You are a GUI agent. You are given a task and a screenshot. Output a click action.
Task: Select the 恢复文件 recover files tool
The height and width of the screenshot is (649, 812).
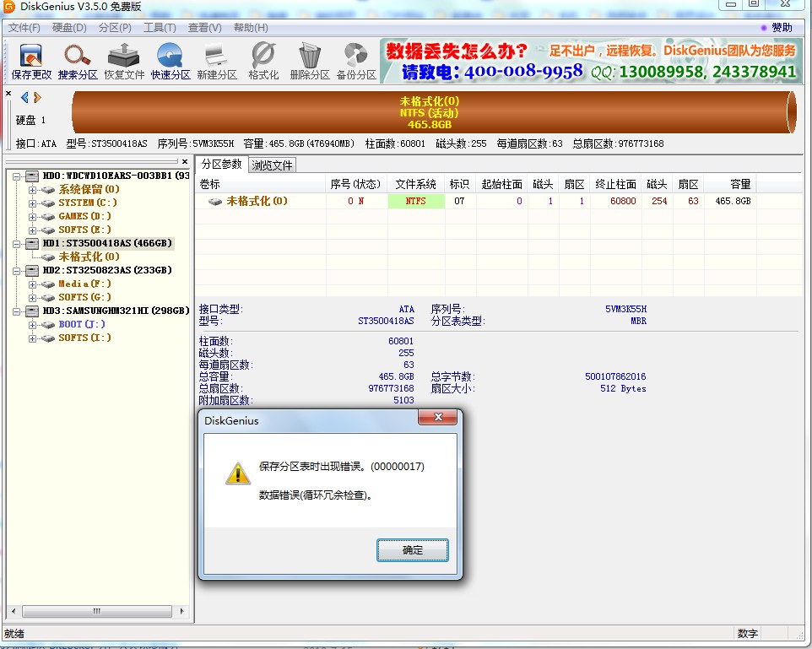[x=124, y=62]
